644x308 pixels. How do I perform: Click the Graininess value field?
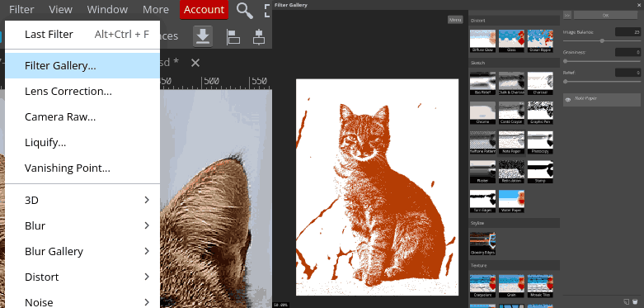628,52
